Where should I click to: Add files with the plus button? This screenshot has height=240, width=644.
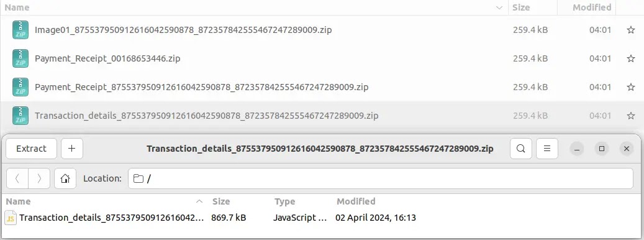(x=72, y=149)
